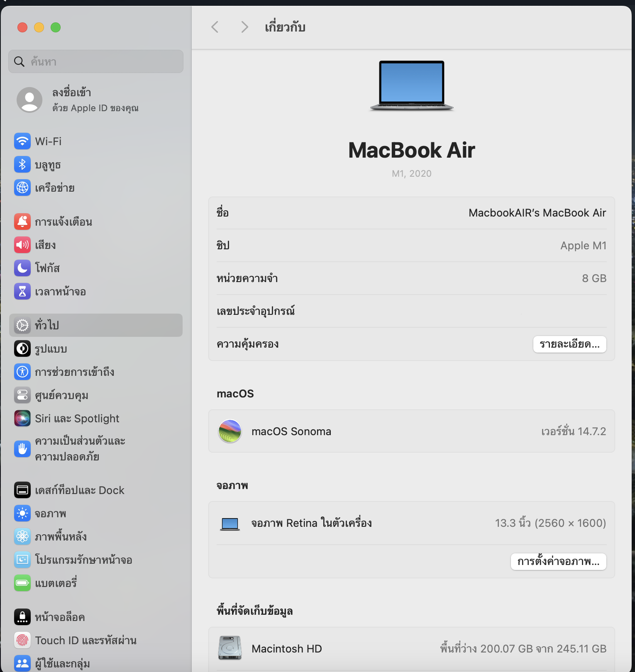Focus the search (ค้นหา) field

[x=96, y=61]
